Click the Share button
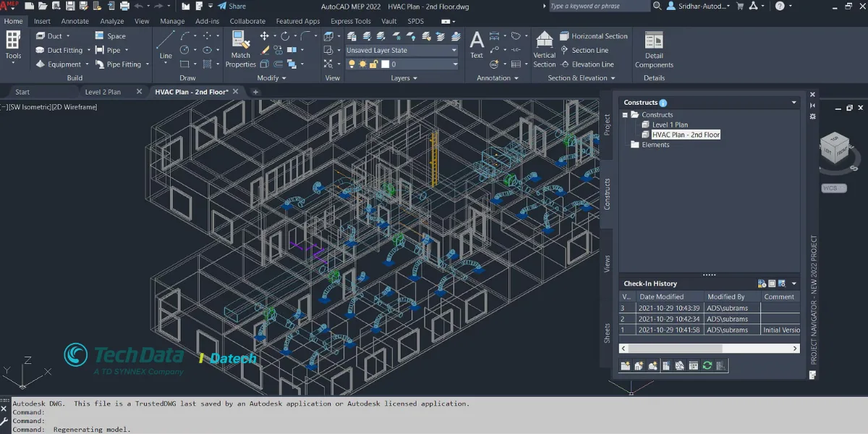The image size is (868, 434). coord(231,7)
